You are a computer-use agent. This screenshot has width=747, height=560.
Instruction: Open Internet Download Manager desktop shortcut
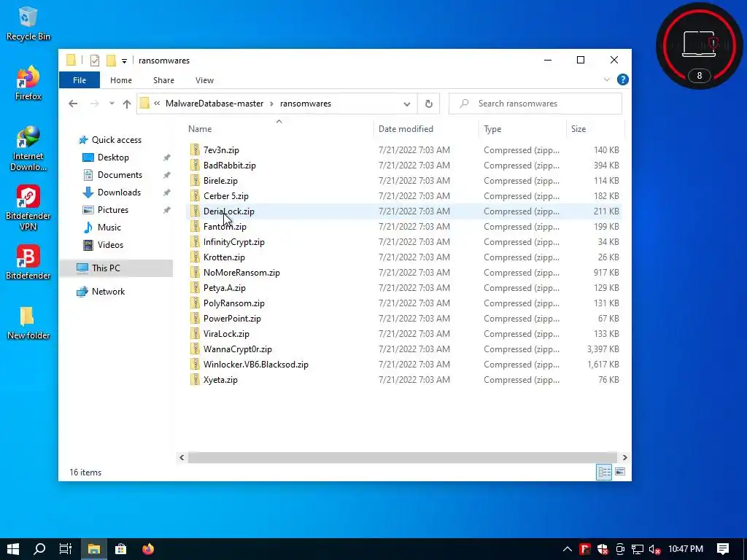(28, 148)
